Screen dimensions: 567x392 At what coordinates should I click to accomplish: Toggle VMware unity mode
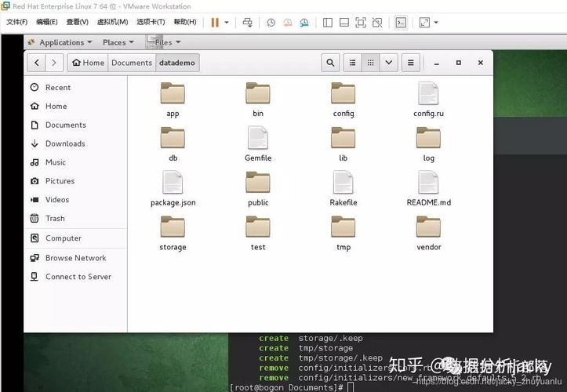click(377, 23)
